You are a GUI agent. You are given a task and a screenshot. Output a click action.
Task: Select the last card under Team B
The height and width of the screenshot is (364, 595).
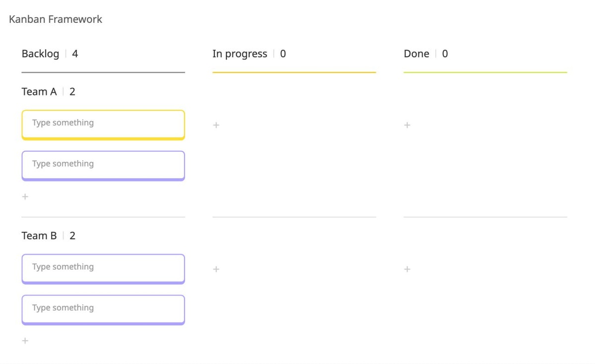coord(103,309)
